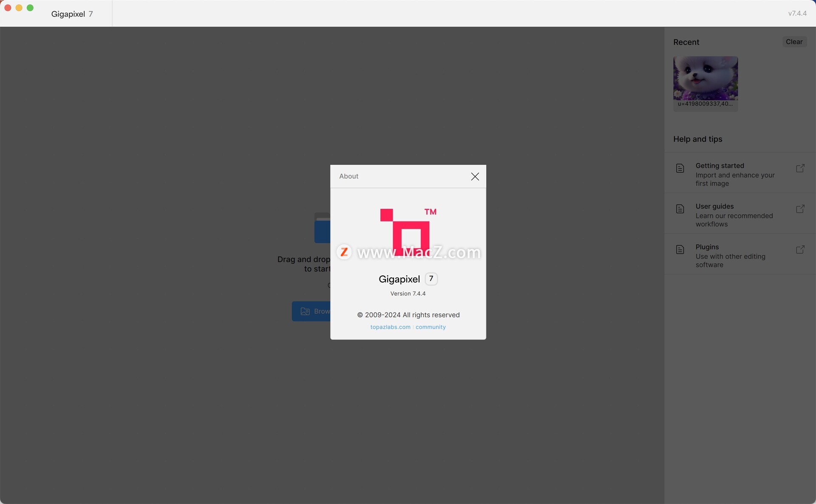This screenshot has height=504, width=816.
Task: Click the recent file name u=4198009337,40...
Action: 705,104
